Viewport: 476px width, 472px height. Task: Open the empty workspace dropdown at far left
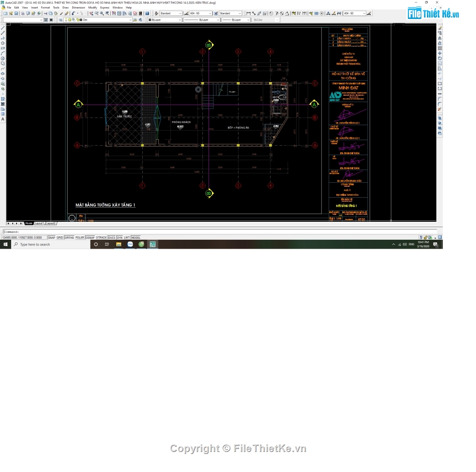(x=23, y=20)
